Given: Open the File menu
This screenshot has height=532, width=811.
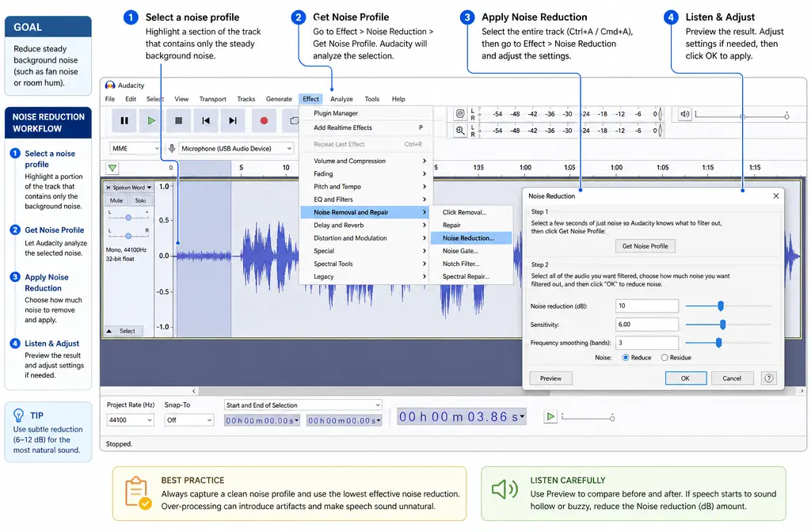Looking at the screenshot, I should pos(110,99).
